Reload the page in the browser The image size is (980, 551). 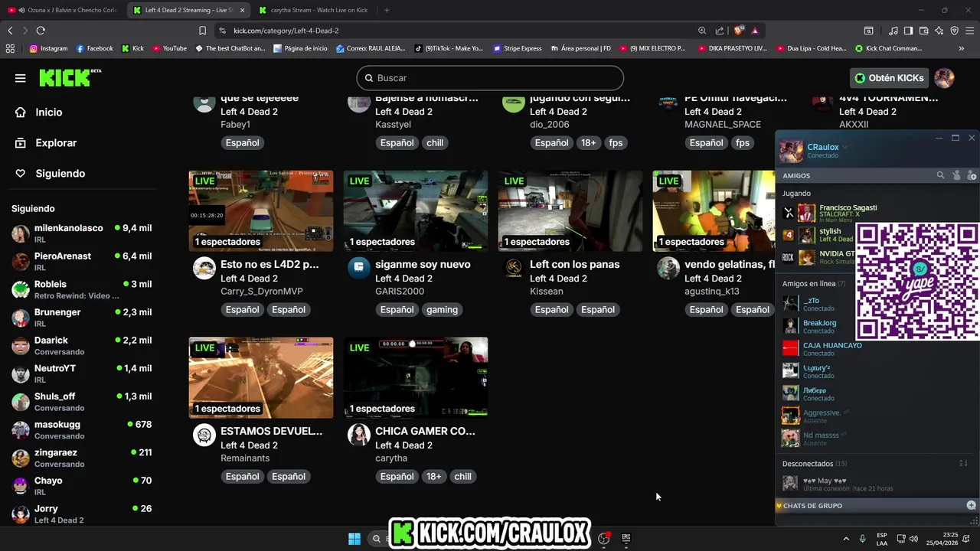click(41, 31)
